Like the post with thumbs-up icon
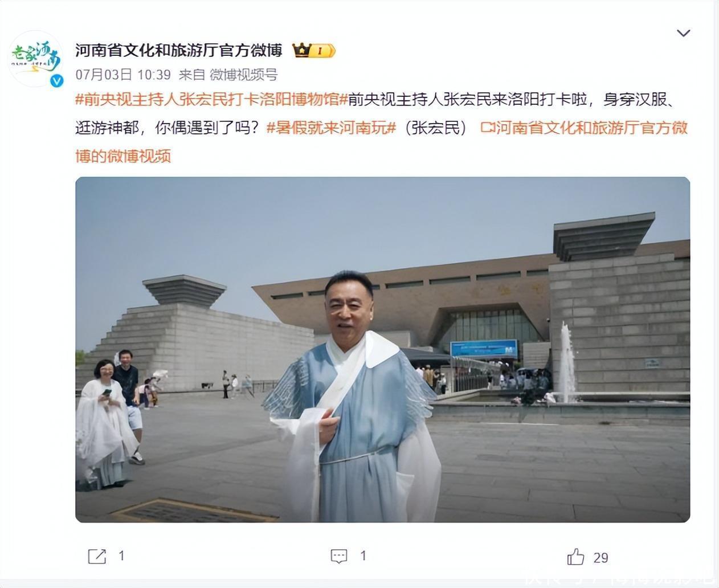 576,557
